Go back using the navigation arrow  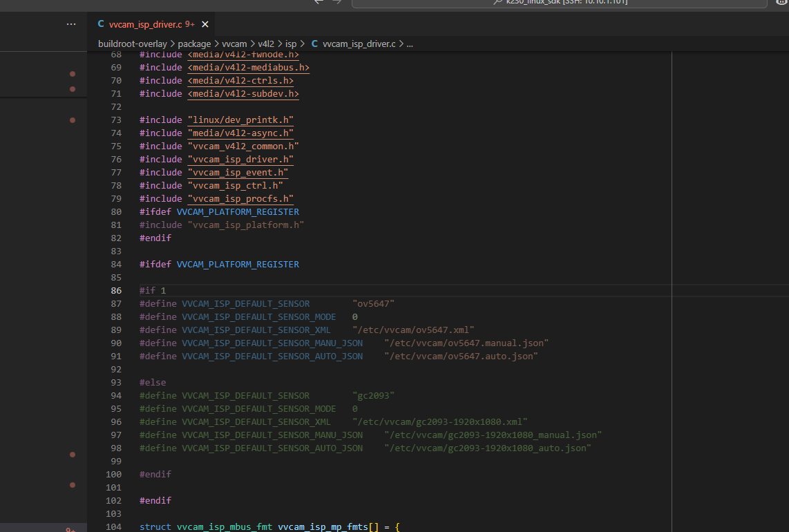(x=319, y=2)
